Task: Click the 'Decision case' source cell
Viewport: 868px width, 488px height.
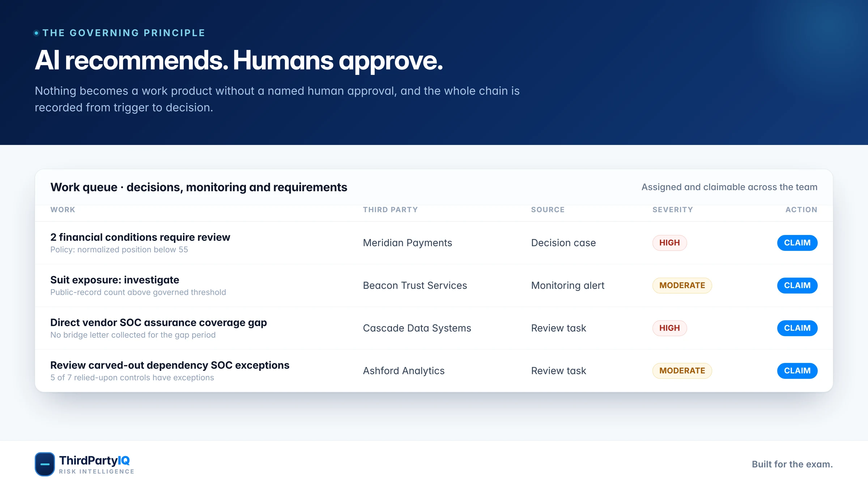Action: point(563,243)
